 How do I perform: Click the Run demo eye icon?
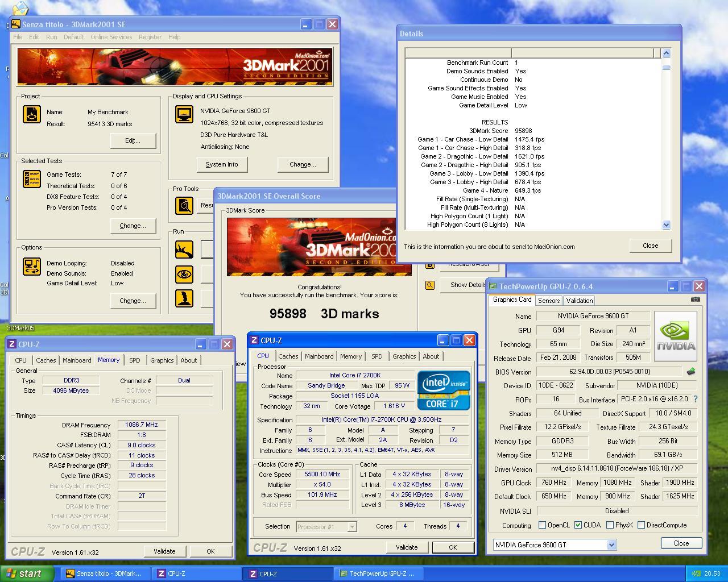coord(184,274)
